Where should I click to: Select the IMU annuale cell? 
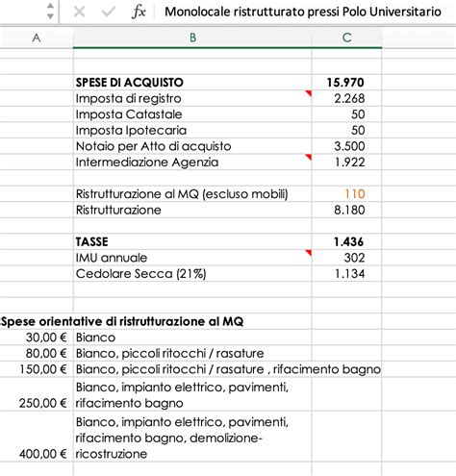coord(192,258)
